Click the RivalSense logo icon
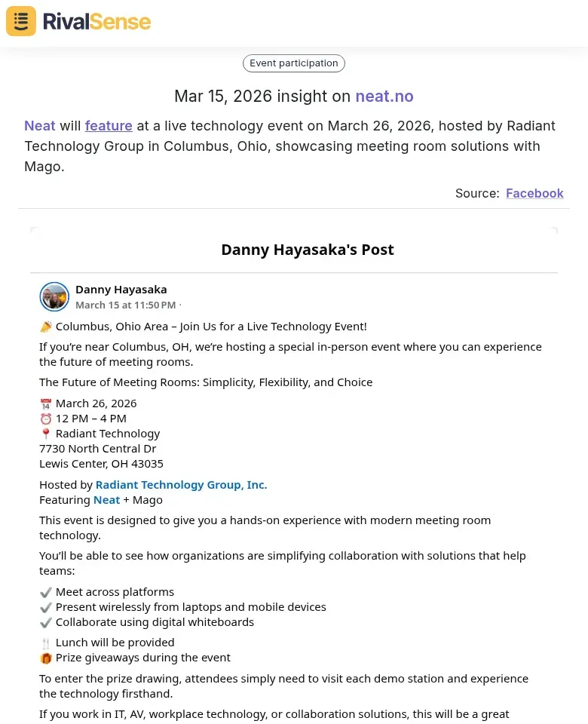Viewport: 588px width, 724px height. 20,21
